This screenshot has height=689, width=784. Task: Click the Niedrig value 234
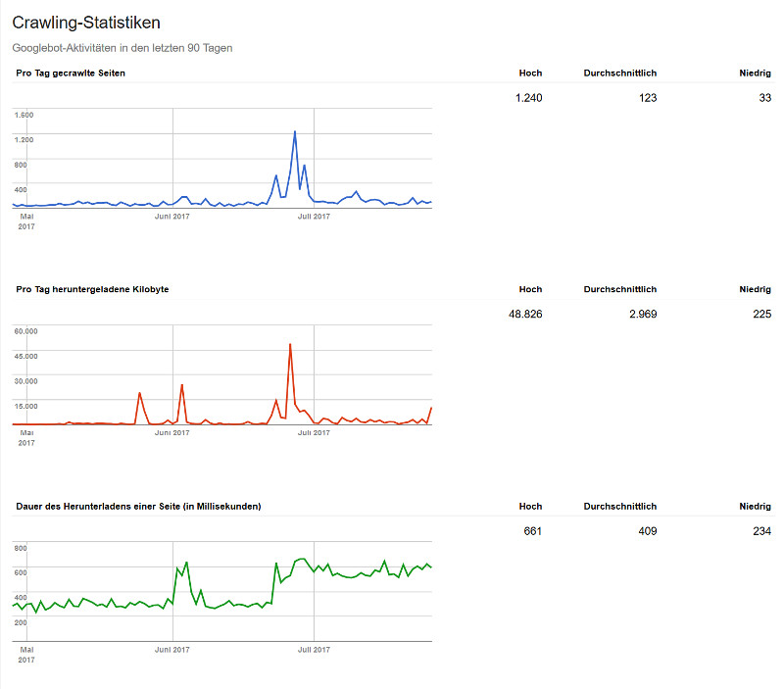pyautogui.click(x=764, y=531)
